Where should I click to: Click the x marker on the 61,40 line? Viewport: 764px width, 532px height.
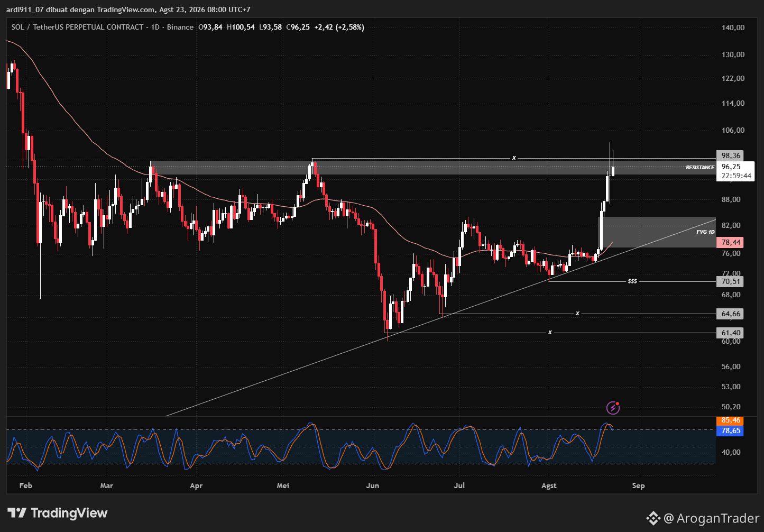[x=550, y=332]
